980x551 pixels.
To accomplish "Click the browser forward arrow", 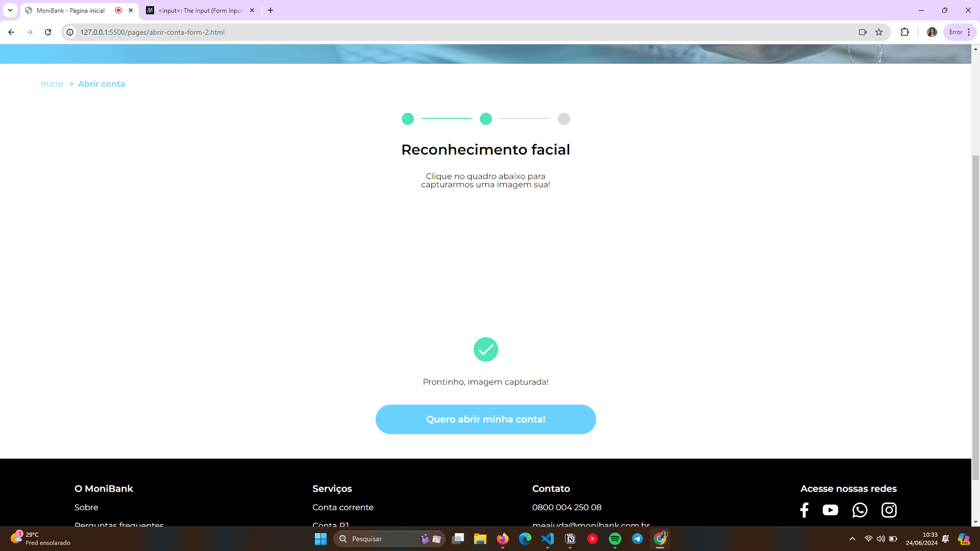I will pos(30,32).
